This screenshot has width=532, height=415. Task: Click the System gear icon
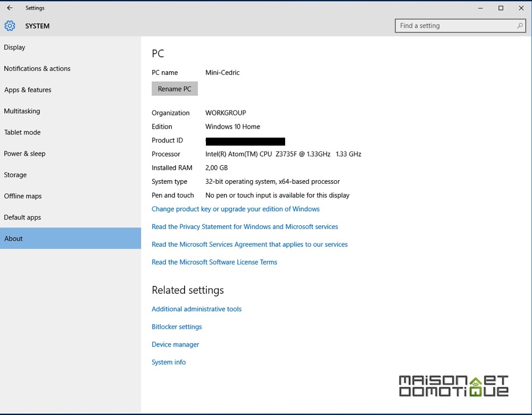tap(10, 26)
